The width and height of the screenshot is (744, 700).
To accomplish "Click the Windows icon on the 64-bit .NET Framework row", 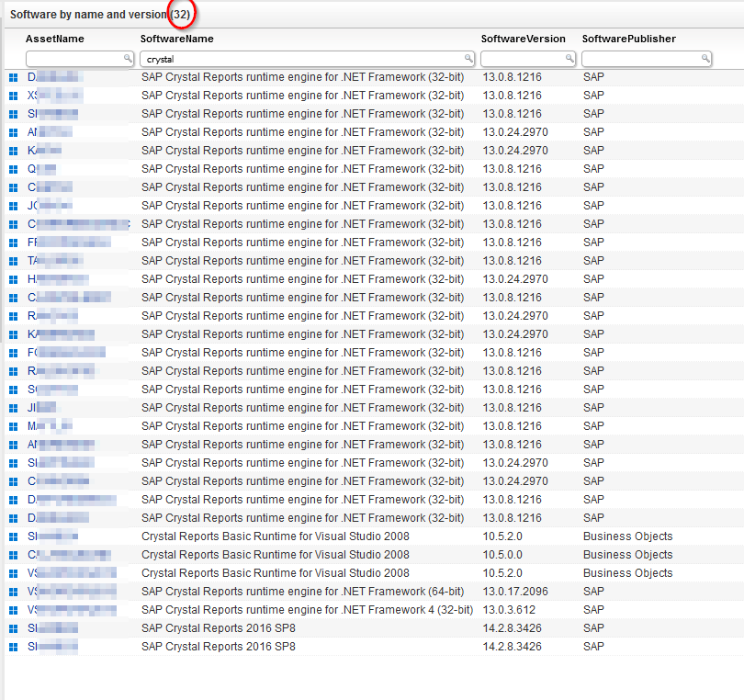I will 13,592.
